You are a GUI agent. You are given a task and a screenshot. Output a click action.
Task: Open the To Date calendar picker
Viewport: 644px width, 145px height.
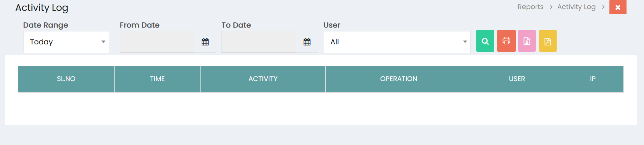tap(307, 42)
